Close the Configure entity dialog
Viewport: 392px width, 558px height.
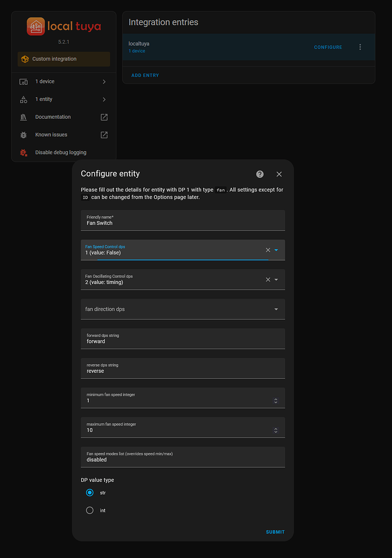(x=279, y=174)
